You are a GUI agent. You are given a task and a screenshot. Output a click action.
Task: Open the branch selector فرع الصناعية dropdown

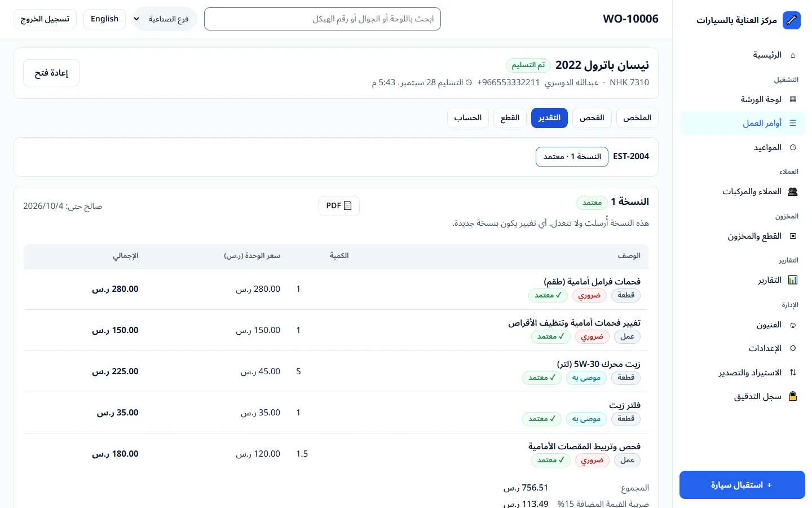click(x=165, y=19)
